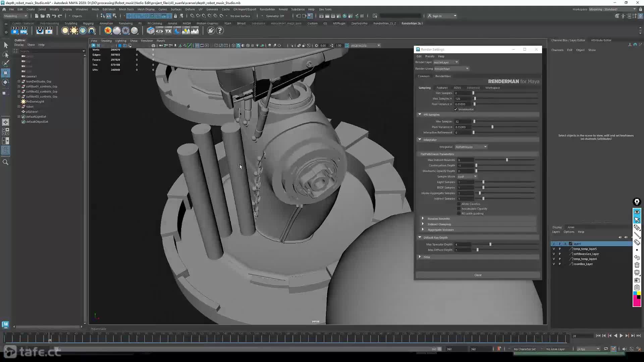
Task: Open the Integrator PxrPathTracer dropdown
Action: (x=471, y=147)
